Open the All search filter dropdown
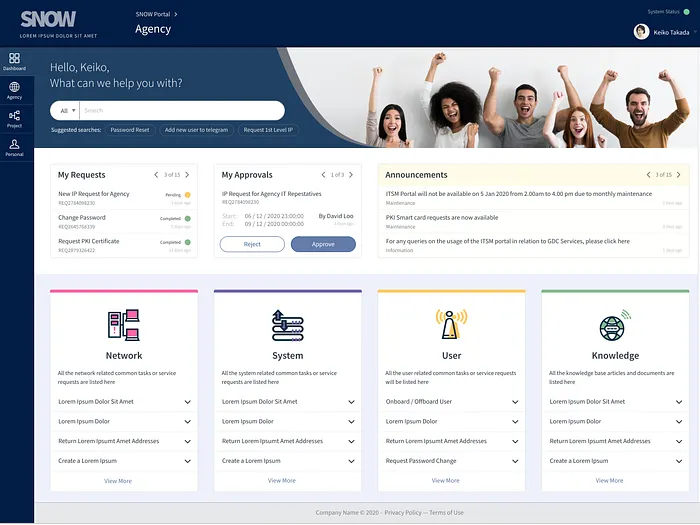Image resolution: width=700 pixels, height=525 pixels. (68, 110)
